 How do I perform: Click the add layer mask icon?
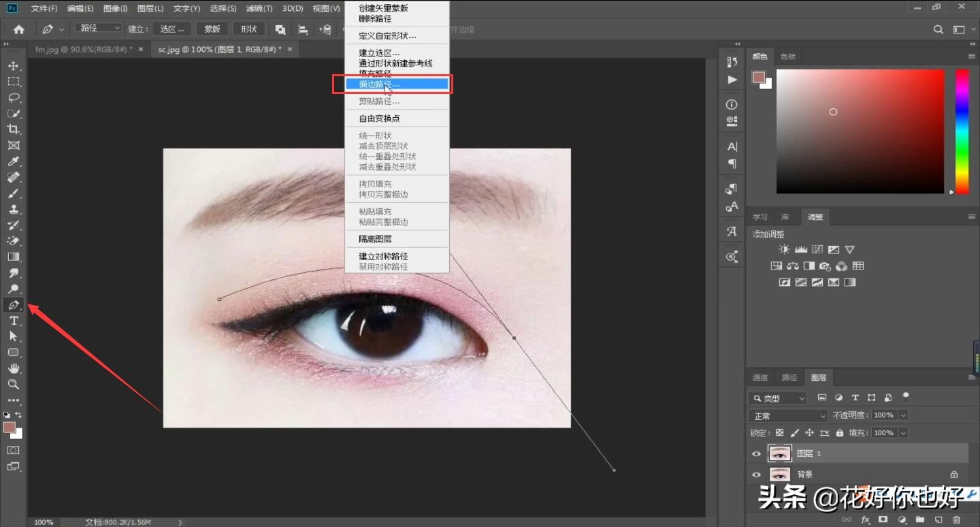point(883,519)
